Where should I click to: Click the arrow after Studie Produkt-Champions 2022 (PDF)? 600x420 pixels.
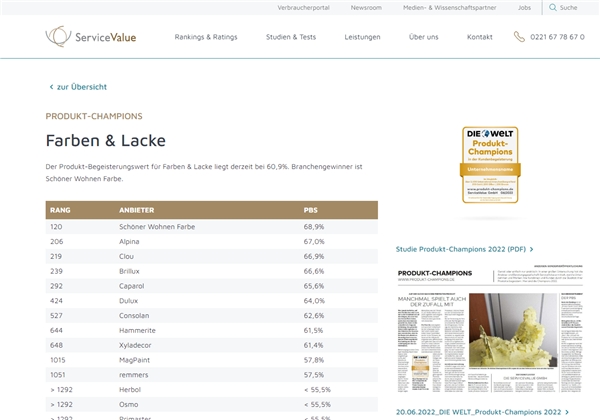(x=531, y=249)
